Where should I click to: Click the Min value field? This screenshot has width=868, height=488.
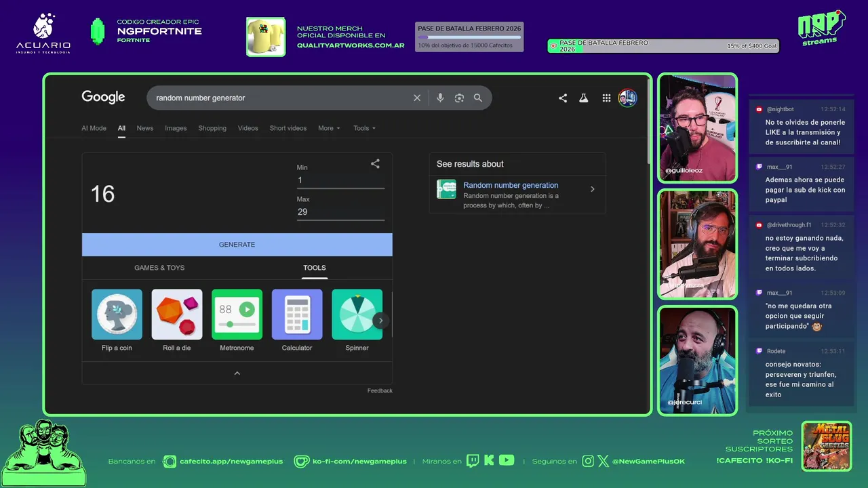(x=340, y=180)
